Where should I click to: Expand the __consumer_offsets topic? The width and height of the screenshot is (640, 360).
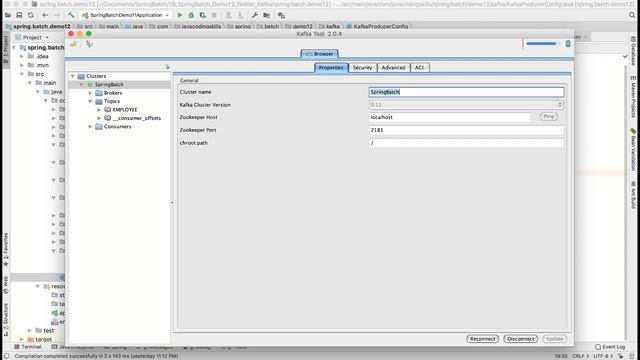point(99,118)
